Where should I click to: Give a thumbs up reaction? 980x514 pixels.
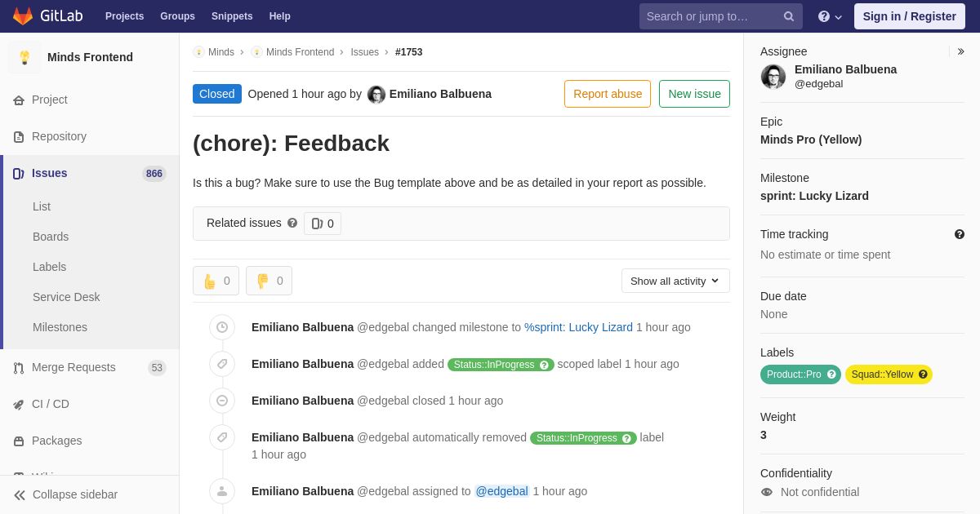pos(216,281)
